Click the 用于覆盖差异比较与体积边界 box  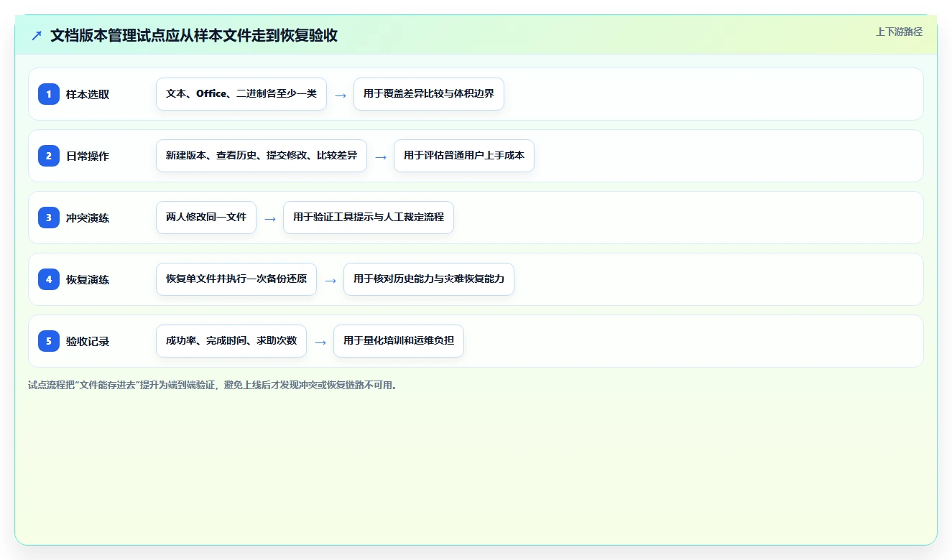pos(429,94)
